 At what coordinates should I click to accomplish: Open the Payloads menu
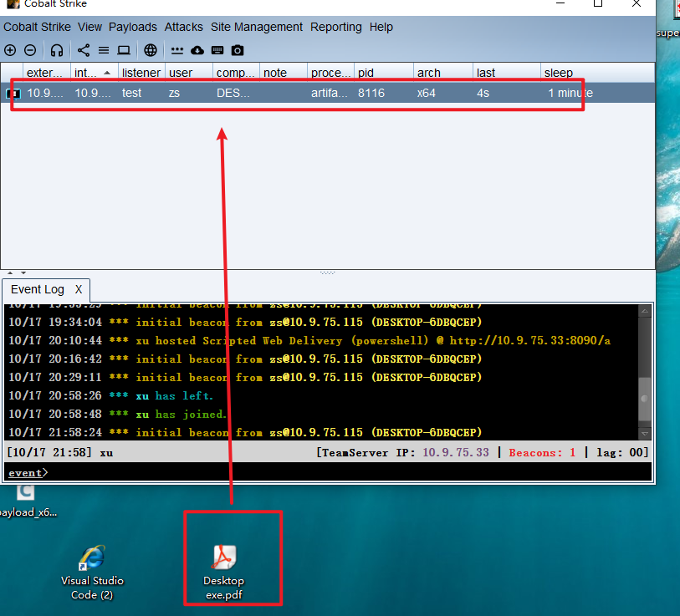coord(133,27)
